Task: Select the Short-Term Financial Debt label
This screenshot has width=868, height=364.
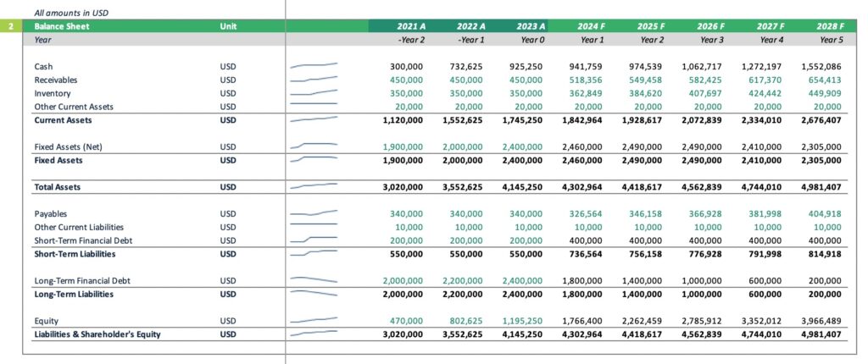Action: (84, 240)
